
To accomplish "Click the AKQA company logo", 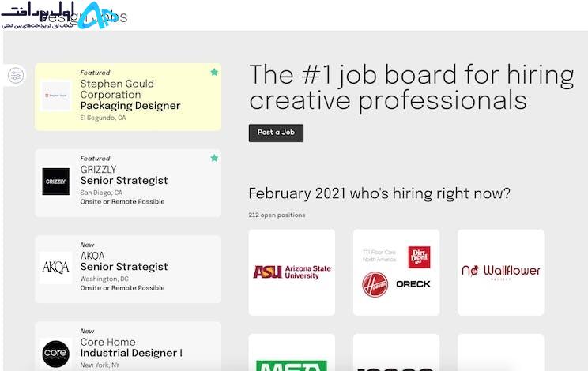I will (x=56, y=268).
